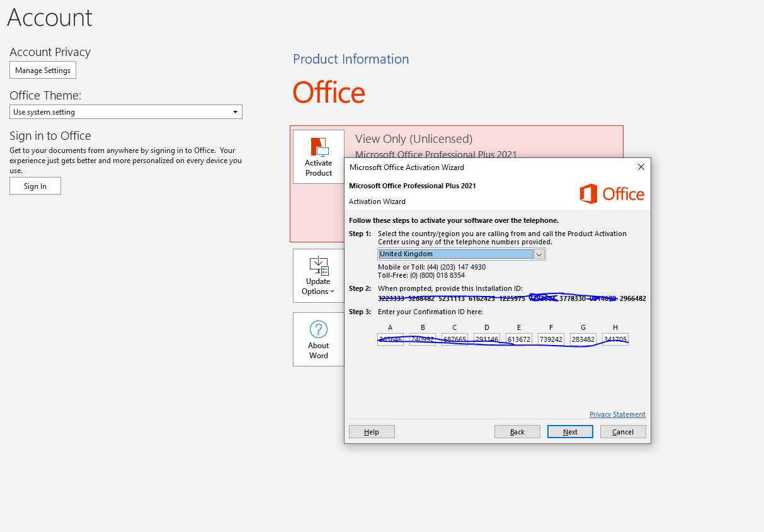Click the Activate Product icon button

[x=319, y=157]
